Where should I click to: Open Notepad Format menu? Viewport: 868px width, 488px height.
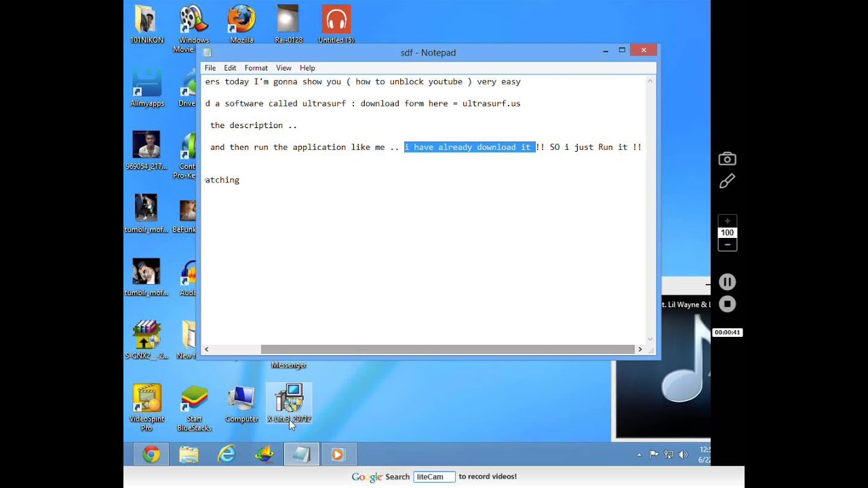pos(256,68)
